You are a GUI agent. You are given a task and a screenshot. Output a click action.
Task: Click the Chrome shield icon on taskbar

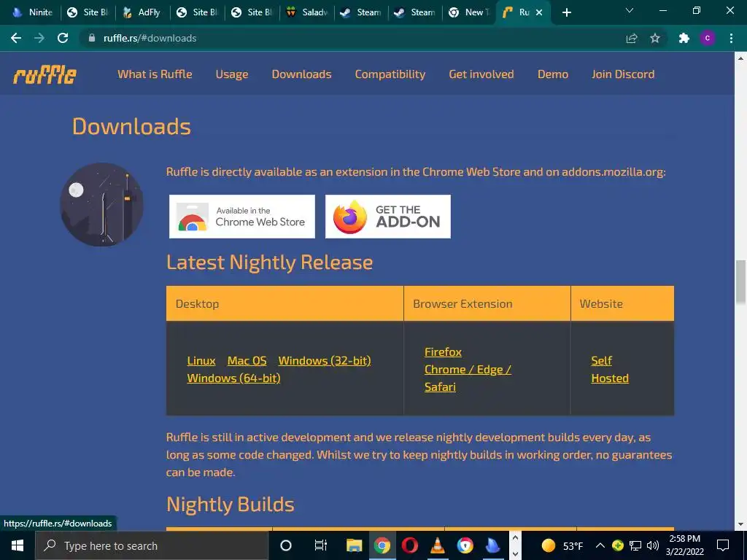(x=465, y=545)
